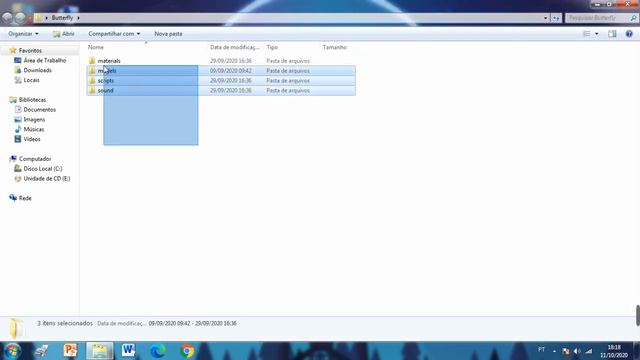This screenshot has width=640, height=360.
Task: Open Word from the taskbar
Action: (x=128, y=351)
